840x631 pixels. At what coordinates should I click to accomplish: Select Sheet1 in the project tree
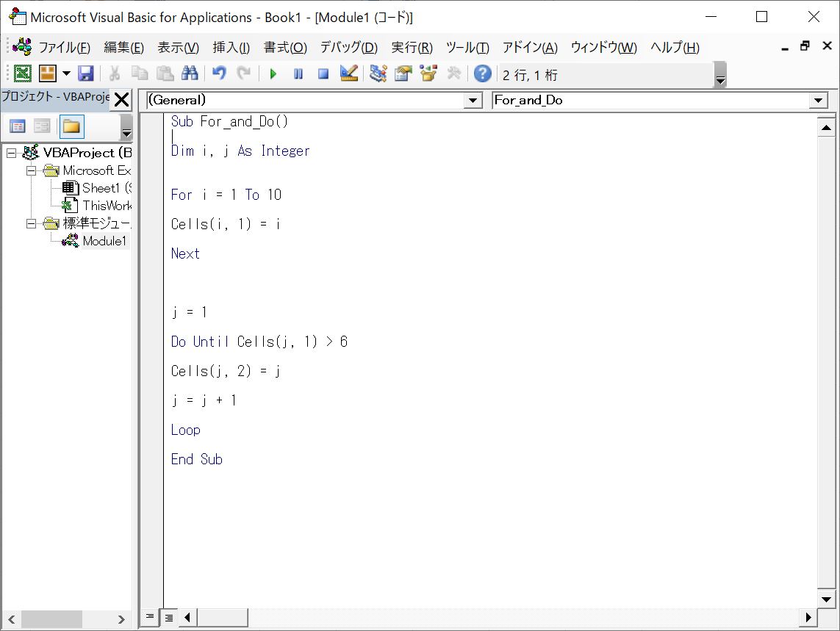(x=106, y=188)
